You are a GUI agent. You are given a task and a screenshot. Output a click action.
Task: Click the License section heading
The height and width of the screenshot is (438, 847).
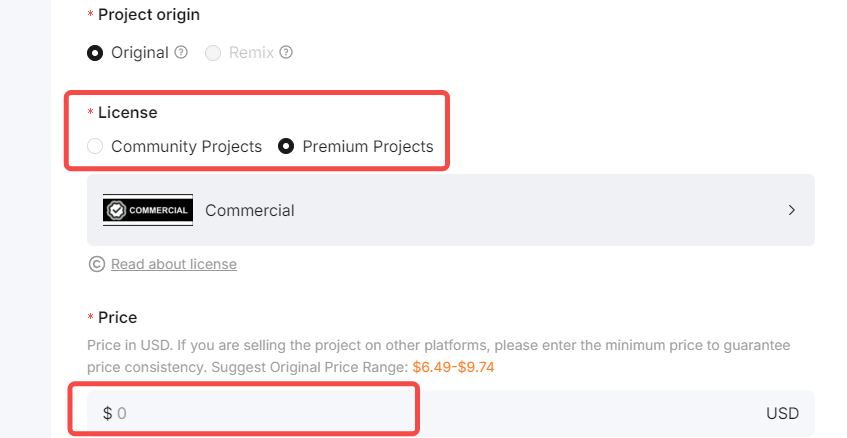[127, 112]
